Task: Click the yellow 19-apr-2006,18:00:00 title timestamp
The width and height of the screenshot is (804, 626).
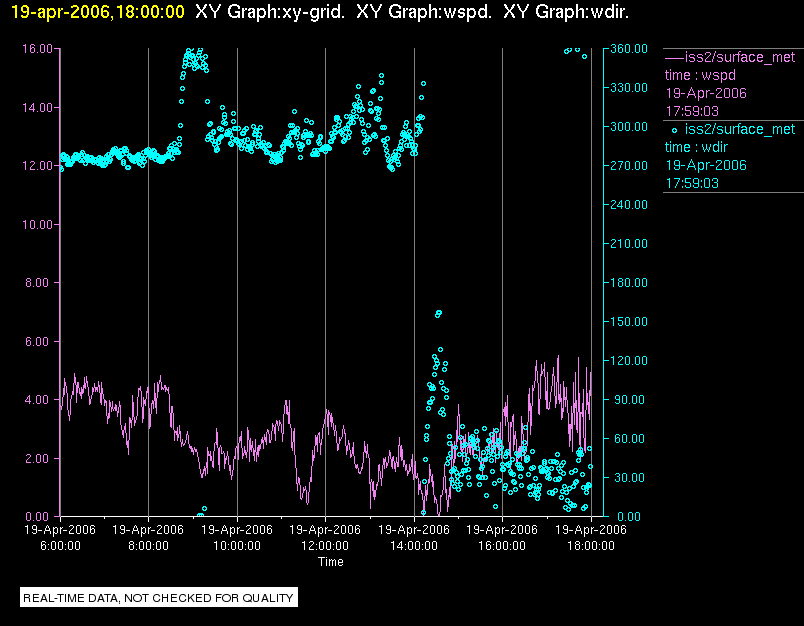Action: tap(98, 12)
